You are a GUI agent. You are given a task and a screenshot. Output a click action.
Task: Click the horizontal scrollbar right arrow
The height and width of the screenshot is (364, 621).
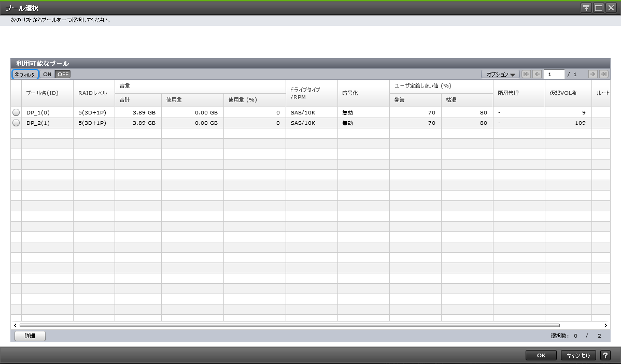point(605,325)
